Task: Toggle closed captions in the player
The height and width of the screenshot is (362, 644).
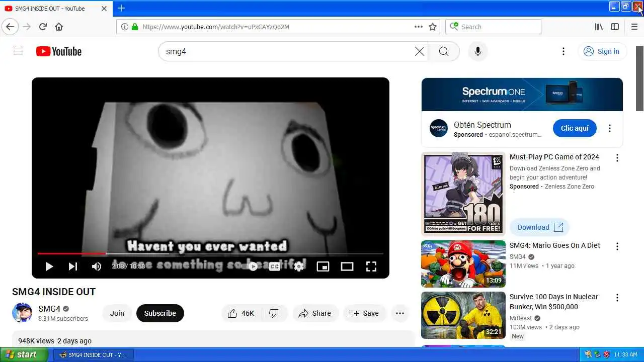Action: [275, 266]
